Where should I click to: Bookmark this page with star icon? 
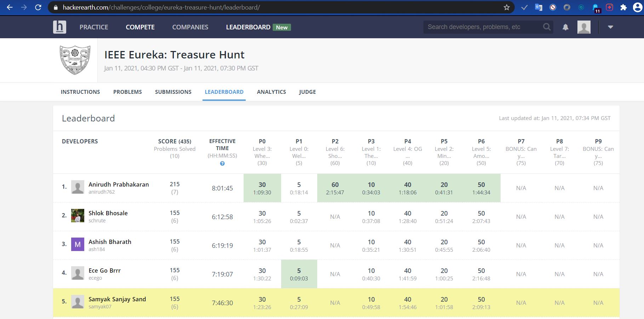coord(507,7)
